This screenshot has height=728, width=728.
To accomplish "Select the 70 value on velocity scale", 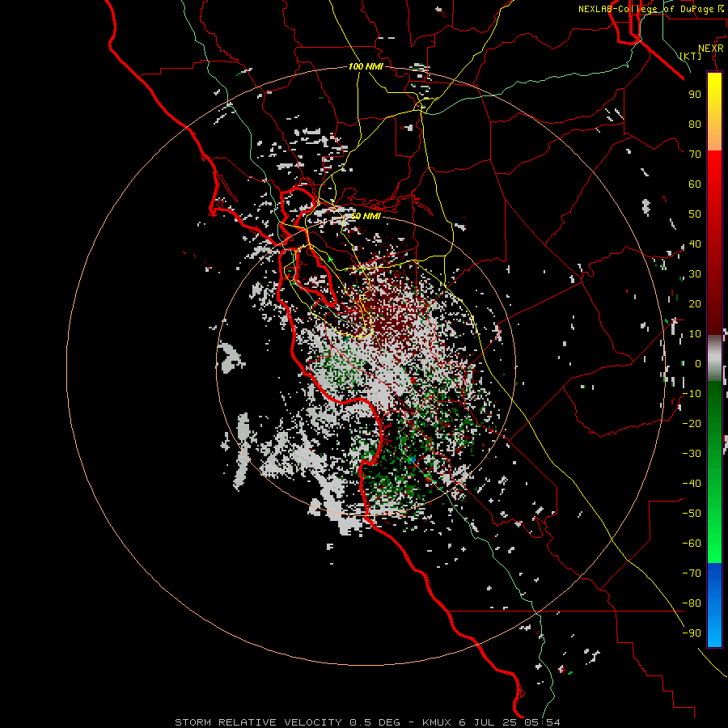I will [695, 154].
